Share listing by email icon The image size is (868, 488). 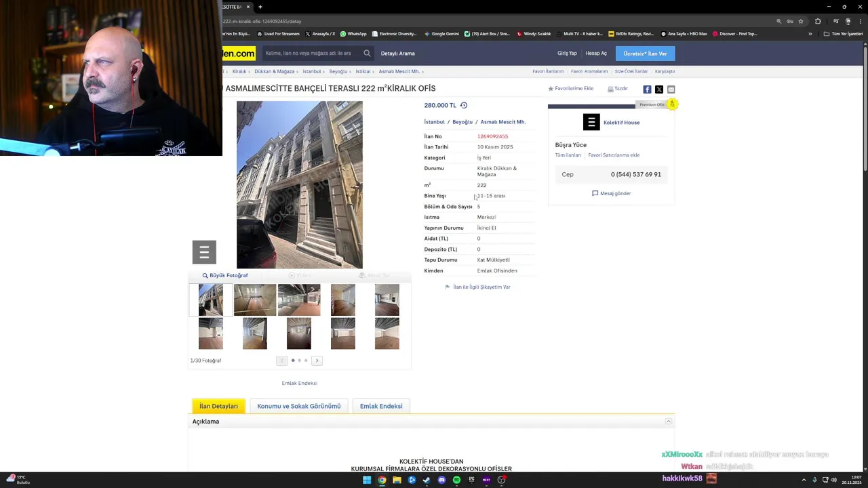671,89
